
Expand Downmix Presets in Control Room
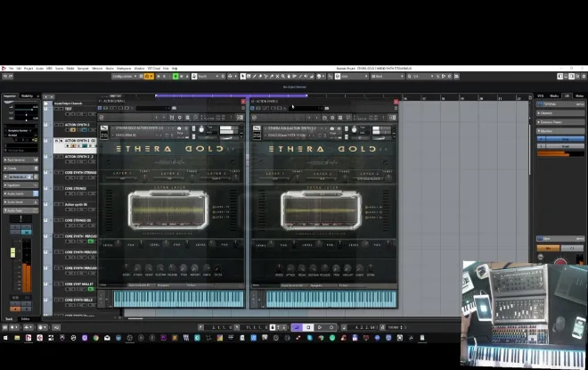point(560,122)
